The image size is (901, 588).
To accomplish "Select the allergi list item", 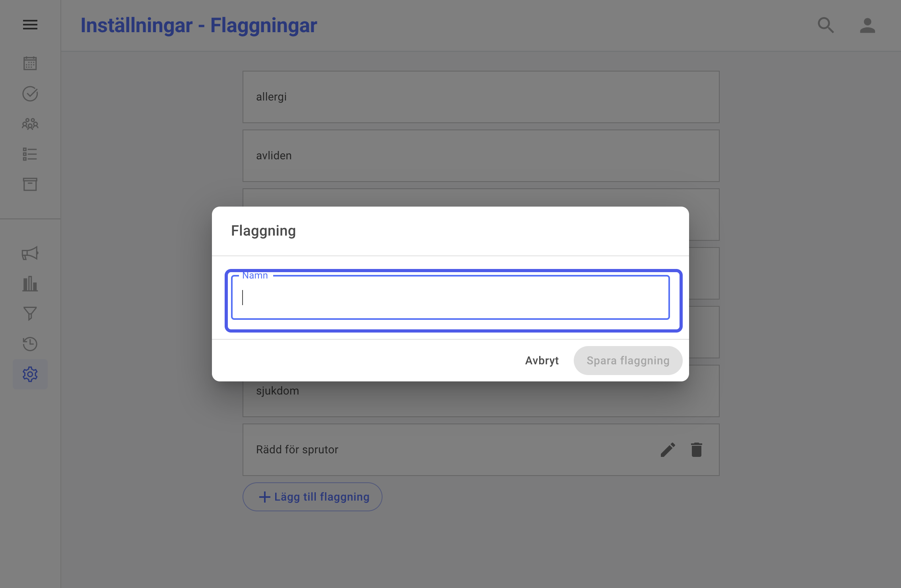I will click(x=481, y=97).
